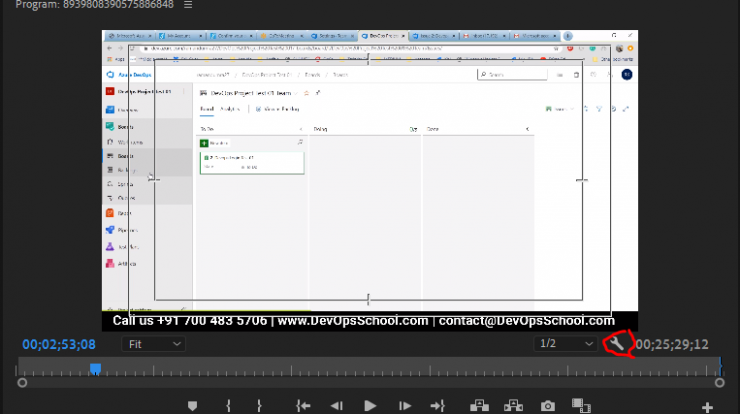Select the clip's bottom-edge transform handle
Image resolution: width=740 pixels, height=414 pixels.
368,299
